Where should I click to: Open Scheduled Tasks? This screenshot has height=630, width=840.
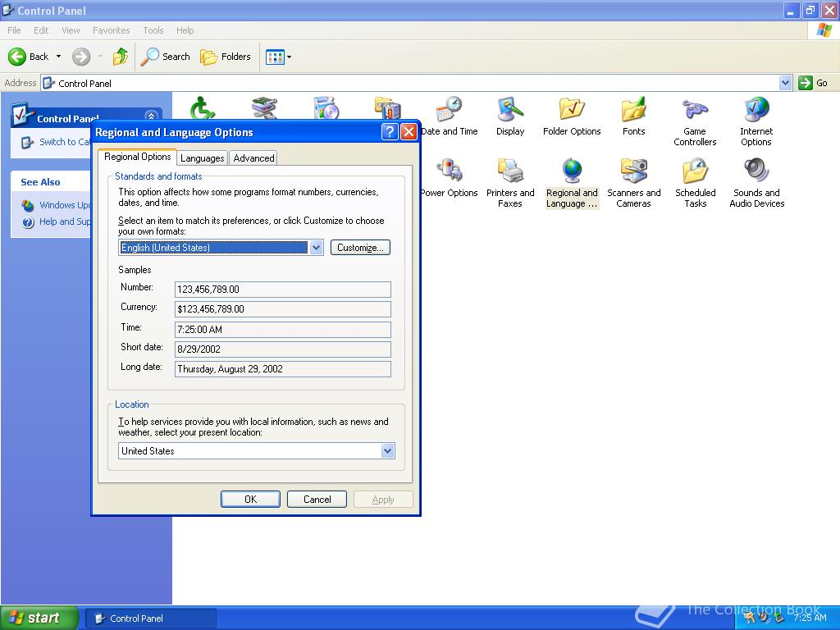[695, 172]
